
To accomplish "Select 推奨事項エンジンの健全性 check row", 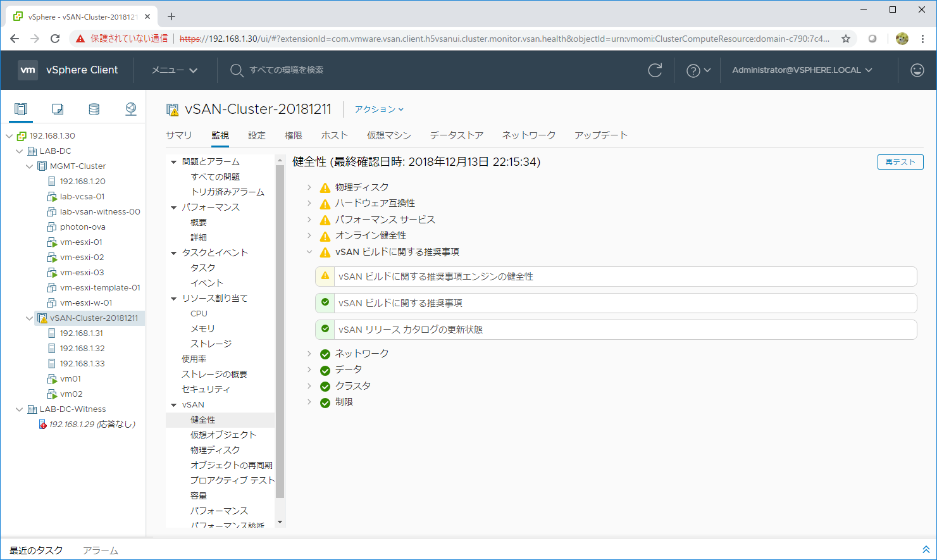I will [616, 277].
